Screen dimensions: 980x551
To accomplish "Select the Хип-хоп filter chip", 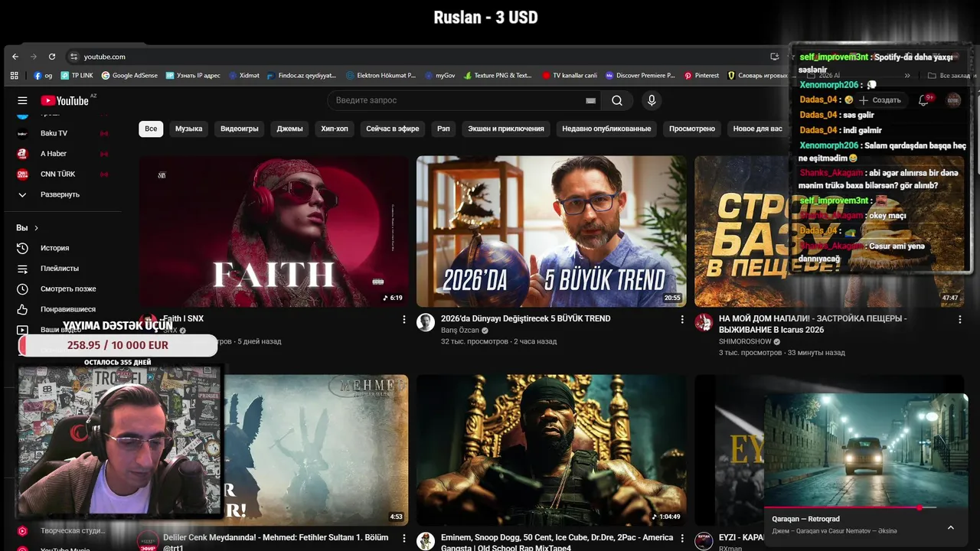I will pos(335,129).
